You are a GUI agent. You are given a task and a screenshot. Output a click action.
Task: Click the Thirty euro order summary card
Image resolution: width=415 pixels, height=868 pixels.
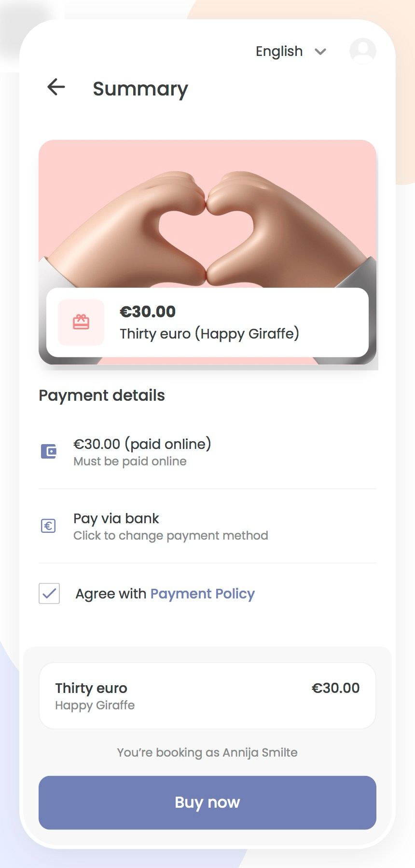pyautogui.click(x=207, y=695)
